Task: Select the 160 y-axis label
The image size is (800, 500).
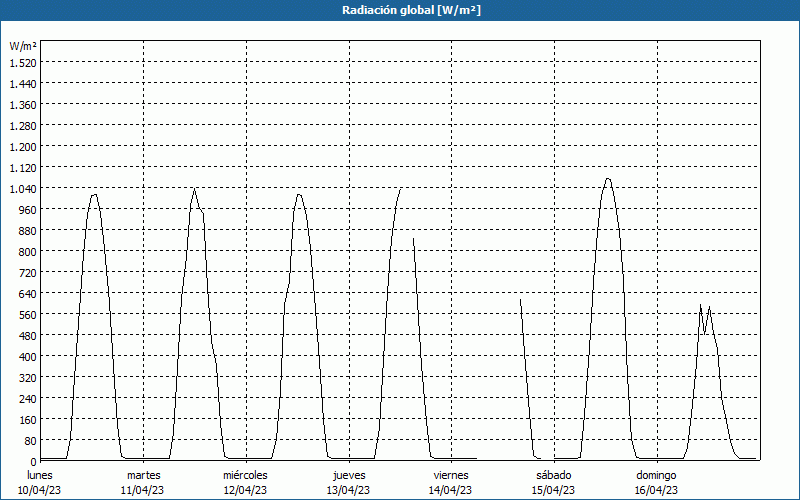Action: coord(28,420)
